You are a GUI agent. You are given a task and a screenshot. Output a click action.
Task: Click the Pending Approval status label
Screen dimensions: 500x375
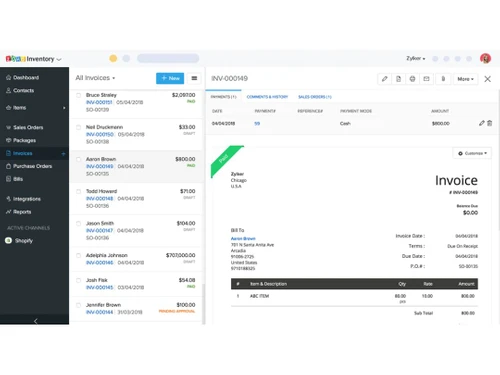177,311
